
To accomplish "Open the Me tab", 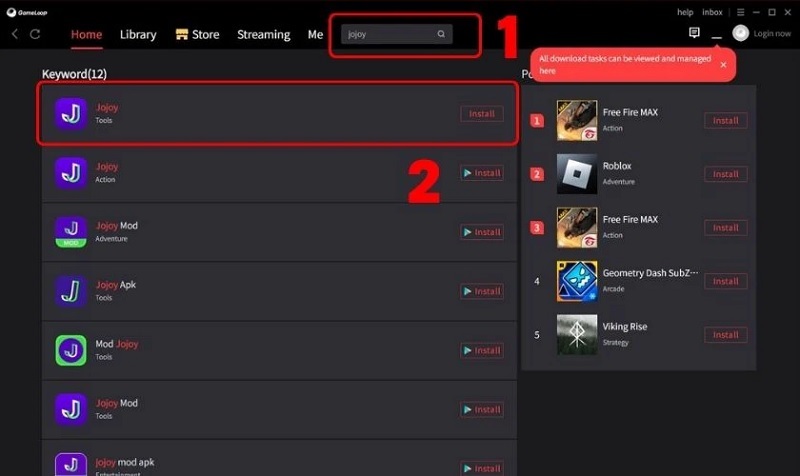I will (x=315, y=35).
